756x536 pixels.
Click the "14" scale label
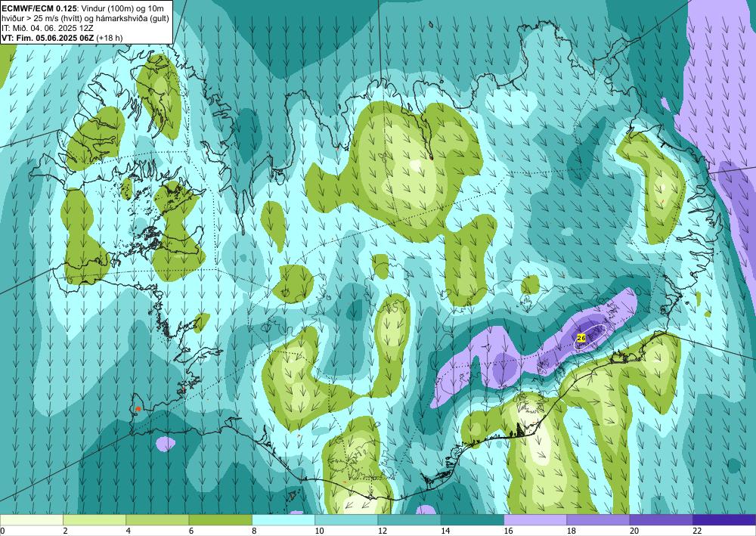[445, 531]
